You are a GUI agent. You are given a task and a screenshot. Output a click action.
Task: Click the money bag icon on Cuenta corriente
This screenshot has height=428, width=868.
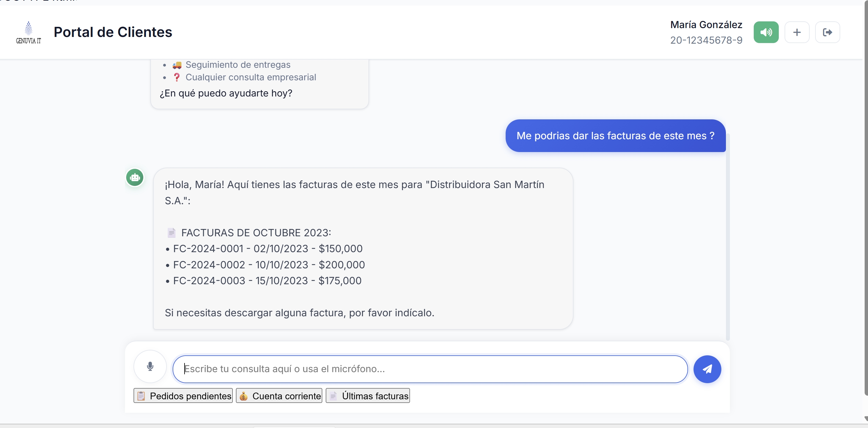coord(244,396)
